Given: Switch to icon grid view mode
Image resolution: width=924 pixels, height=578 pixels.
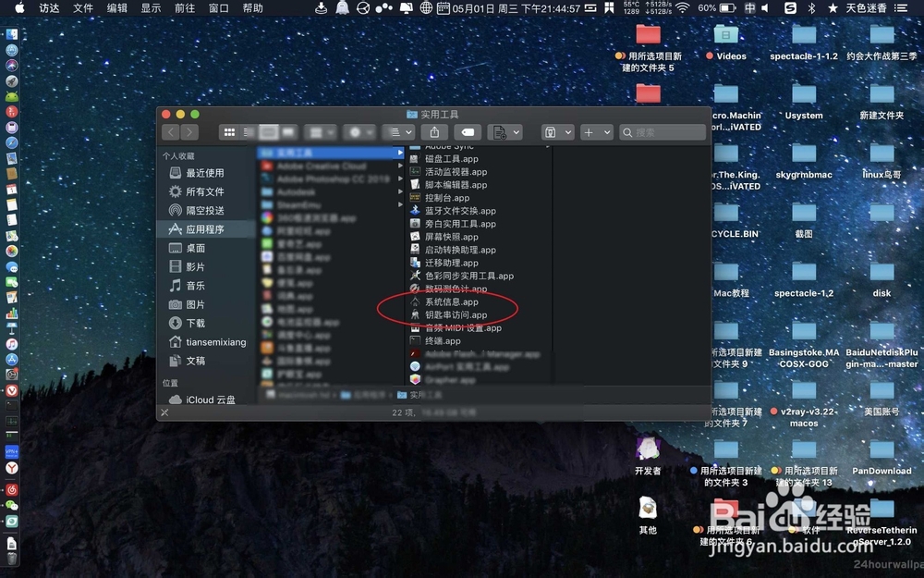Looking at the screenshot, I should pos(229,131).
